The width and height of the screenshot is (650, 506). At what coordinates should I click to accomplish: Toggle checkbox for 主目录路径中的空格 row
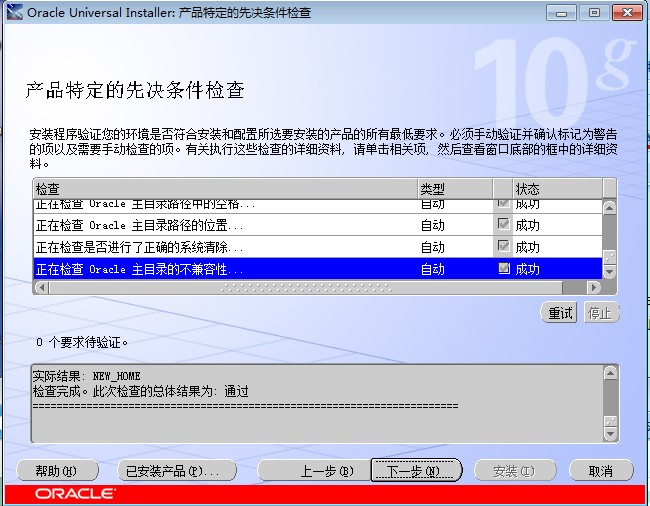pyautogui.click(x=503, y=203)
